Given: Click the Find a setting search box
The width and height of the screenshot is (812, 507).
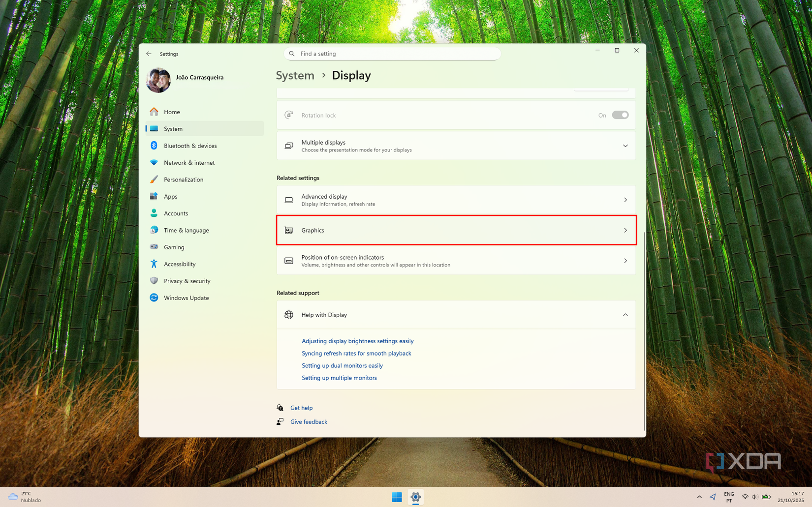Looking at the screenshot, I should point(392,54).
